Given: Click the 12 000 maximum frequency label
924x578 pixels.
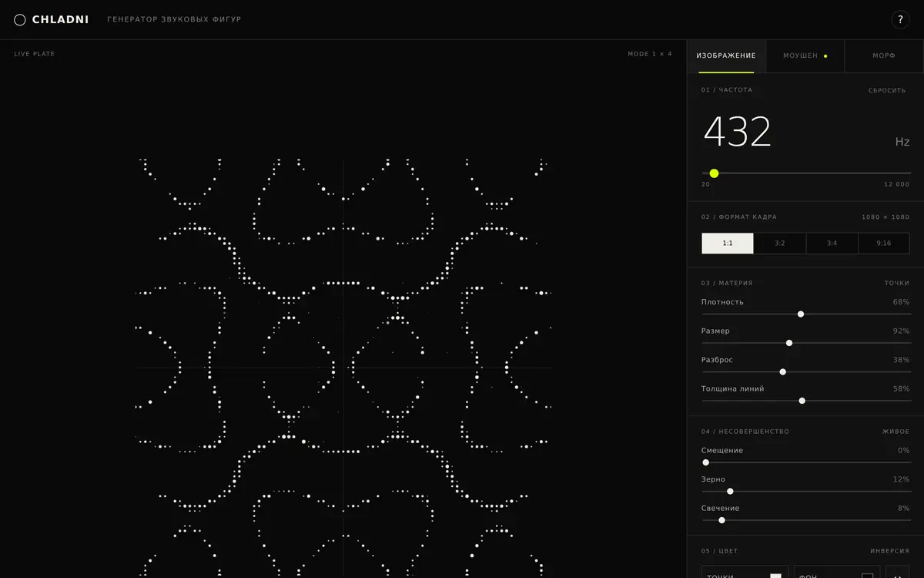Looking at the screenshot, I should pyautogui.click(x=896, y=184).
